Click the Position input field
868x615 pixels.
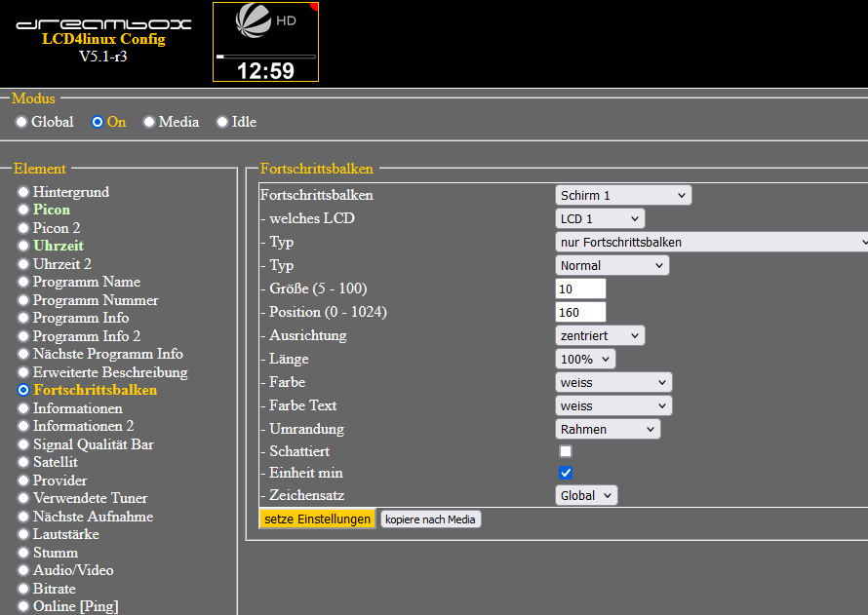tap(580, 312)
